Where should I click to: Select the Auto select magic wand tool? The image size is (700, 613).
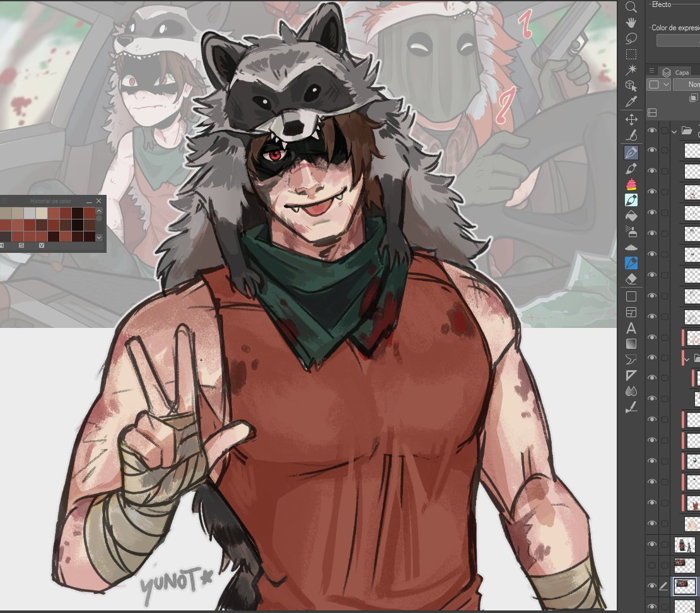631,70
